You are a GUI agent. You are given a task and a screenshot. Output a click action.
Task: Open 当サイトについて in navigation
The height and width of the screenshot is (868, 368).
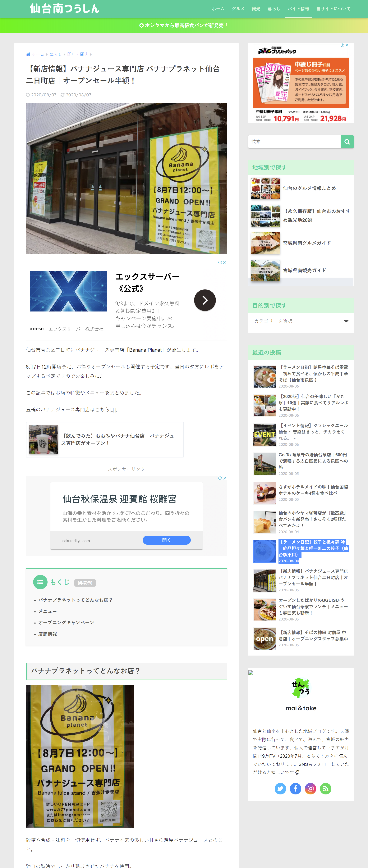[x=334, y=9]
